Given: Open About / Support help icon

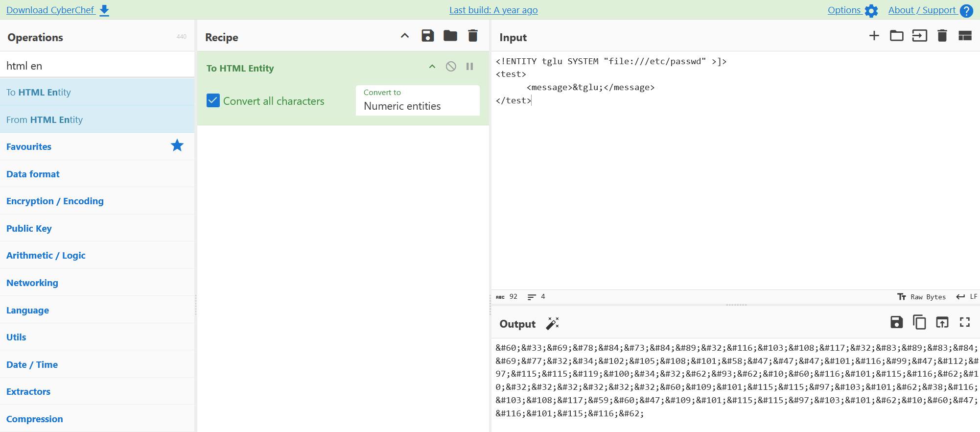Looking at the screenshot, I should coord(967,11).
